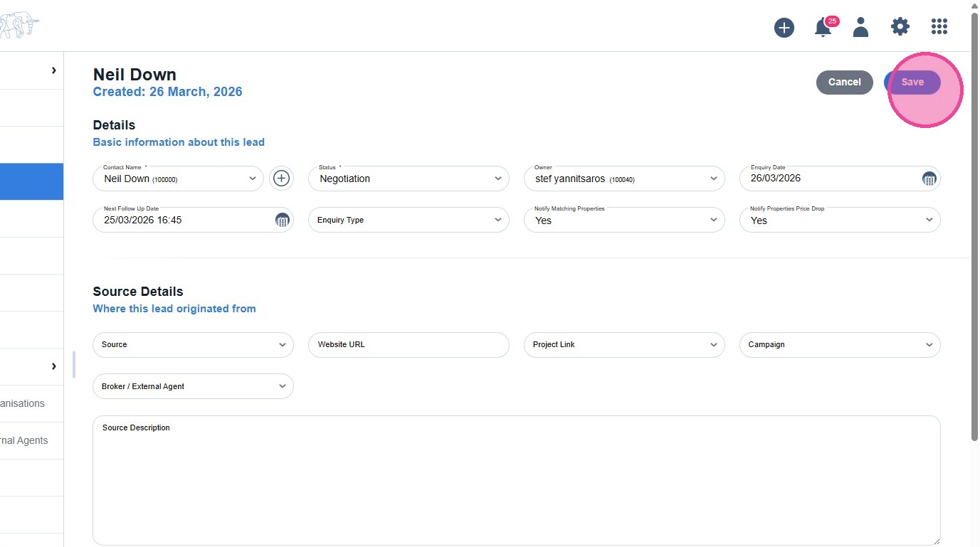This screenshot has width=980, height=547.
Task: Click the 'Source Details' heading
Action: pos(138,292)
